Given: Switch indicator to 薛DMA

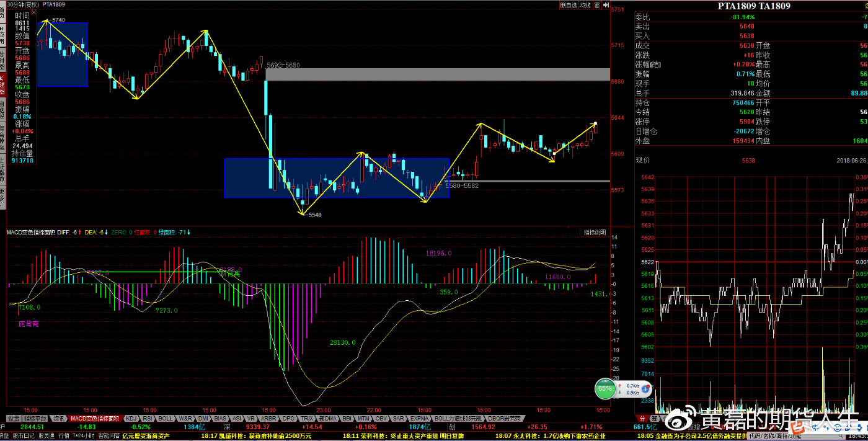Looking at the screenshot, I should click(x=327, y=419).
